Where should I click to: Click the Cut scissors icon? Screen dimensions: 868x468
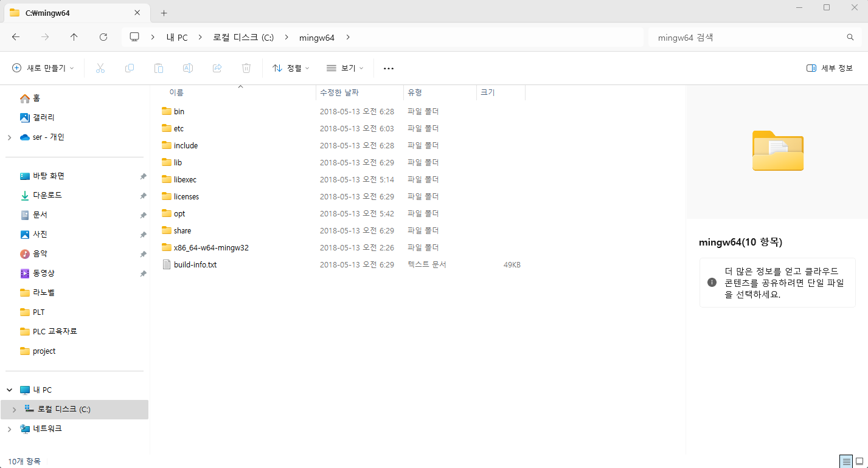point(100,68)
